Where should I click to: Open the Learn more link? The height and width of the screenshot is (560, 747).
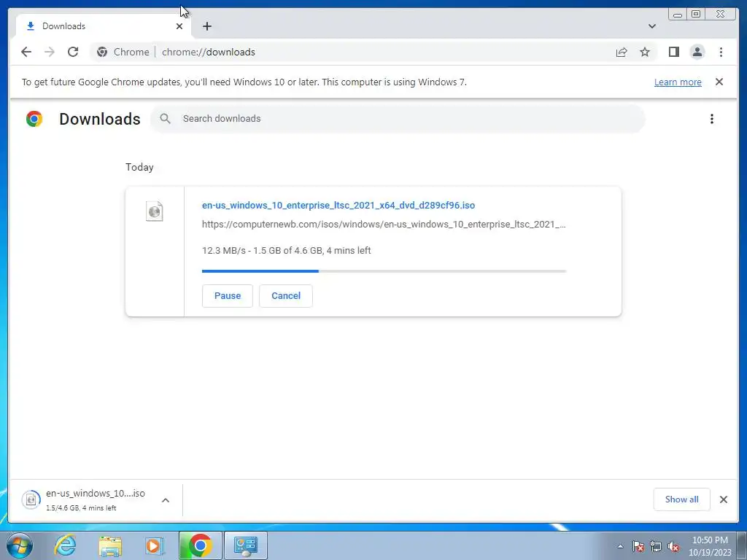(x=678, y=82)
